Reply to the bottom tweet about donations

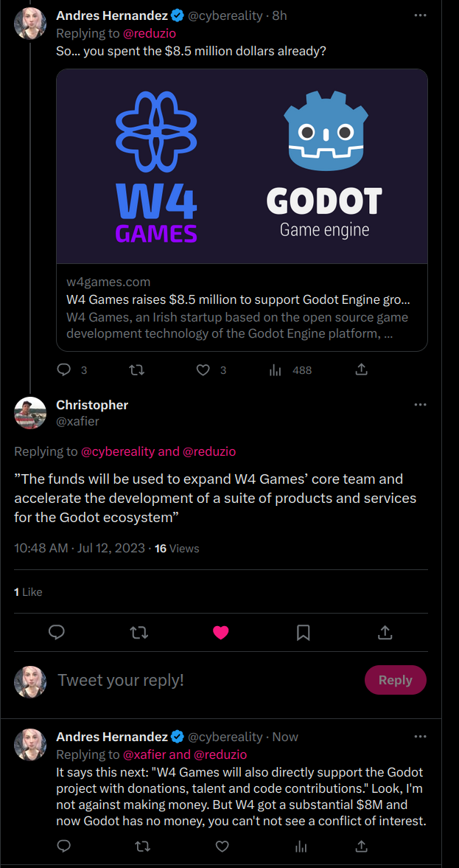(x=63, y=847)
